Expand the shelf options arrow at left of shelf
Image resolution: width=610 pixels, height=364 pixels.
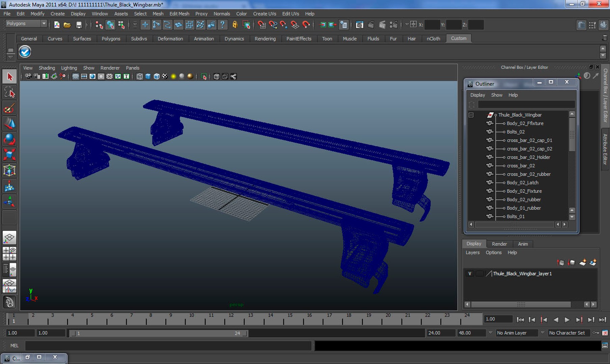tap(10, 57)
